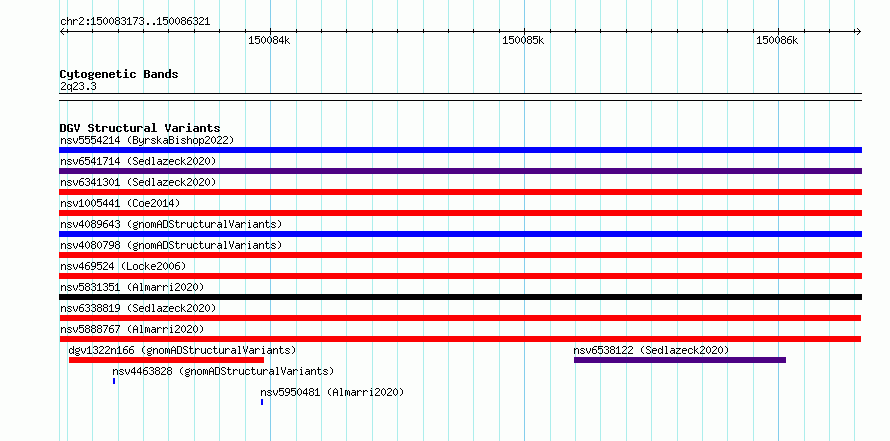Click the nsv5554214 (ByrskaBishop2022) label
The image size is (890, 441).
click(147, 140)
